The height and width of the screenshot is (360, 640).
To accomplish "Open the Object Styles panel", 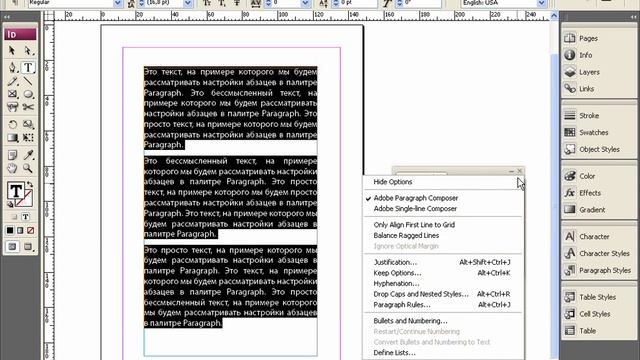I will [x=599, y=149].
